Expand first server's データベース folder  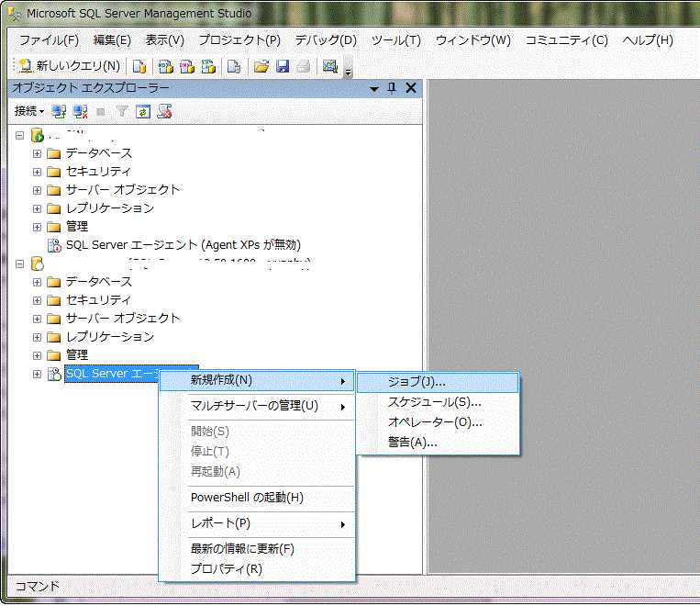pos(37,153)
